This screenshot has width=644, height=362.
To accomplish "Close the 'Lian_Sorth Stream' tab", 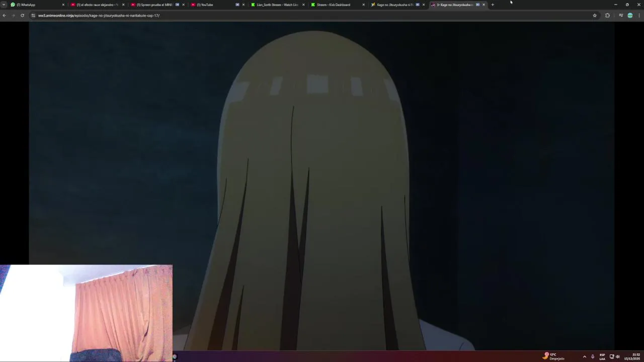I will click(303, 5).
